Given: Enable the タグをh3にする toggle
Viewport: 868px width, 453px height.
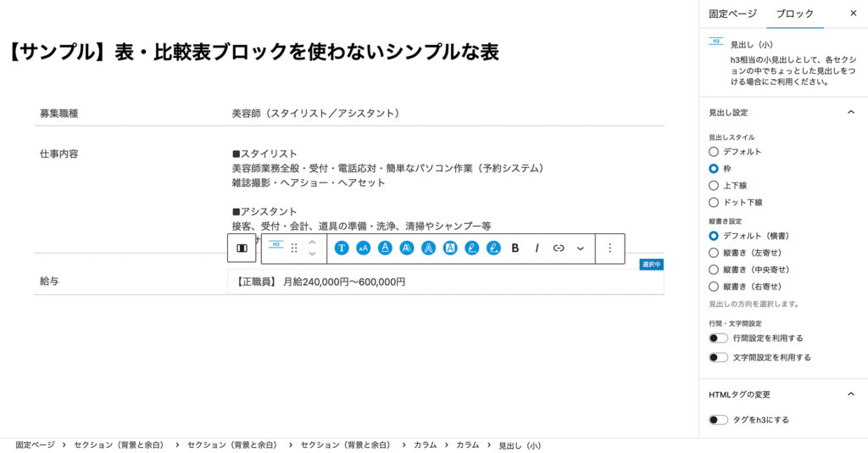Looking at the screenshot, I should point(718,420).
